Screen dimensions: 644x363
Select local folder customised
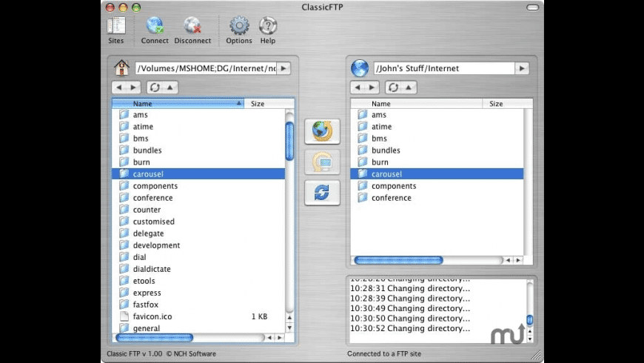pyautogui.click(x=198, y=222)
